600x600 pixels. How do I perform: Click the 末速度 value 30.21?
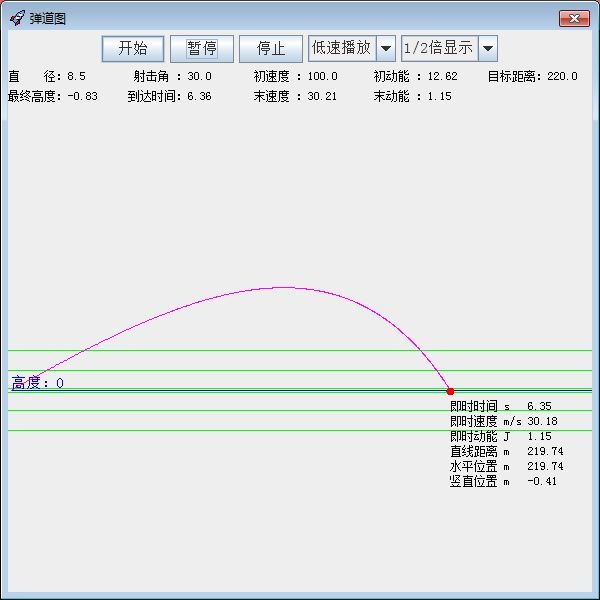point(322,96)
